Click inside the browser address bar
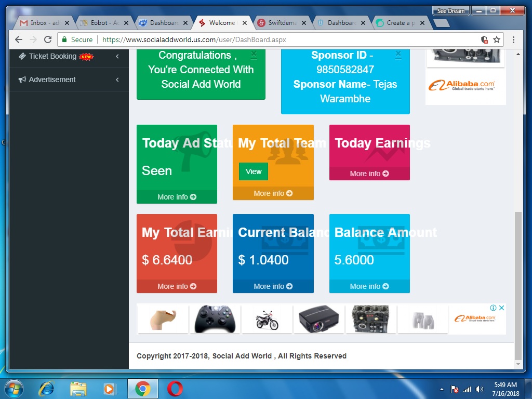 208,39
